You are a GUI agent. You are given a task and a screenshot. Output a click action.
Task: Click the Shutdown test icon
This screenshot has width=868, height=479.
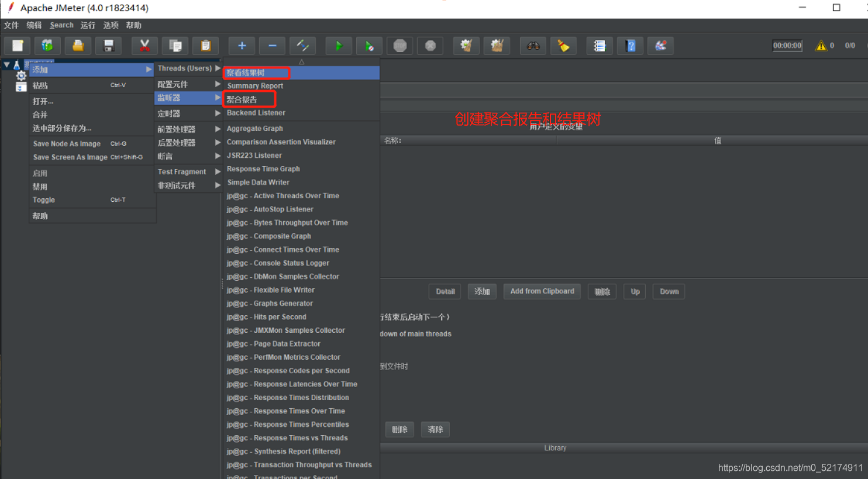click(x=430, y=46)
